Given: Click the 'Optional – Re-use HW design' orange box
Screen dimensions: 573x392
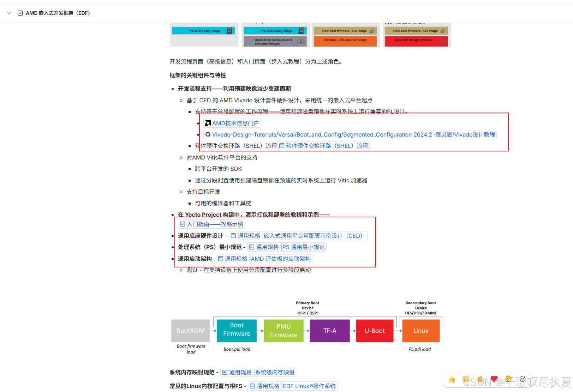Looking at the screenshot, I should [345, 41].
